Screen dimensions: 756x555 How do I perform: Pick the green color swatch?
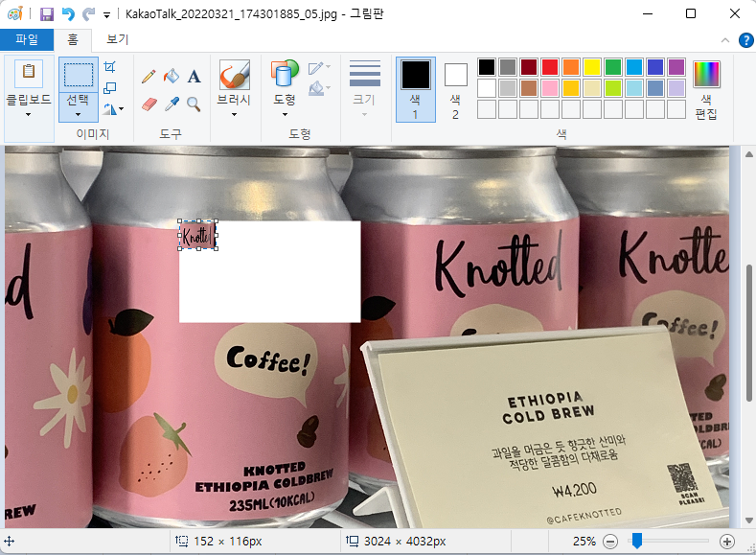(613, 67)
